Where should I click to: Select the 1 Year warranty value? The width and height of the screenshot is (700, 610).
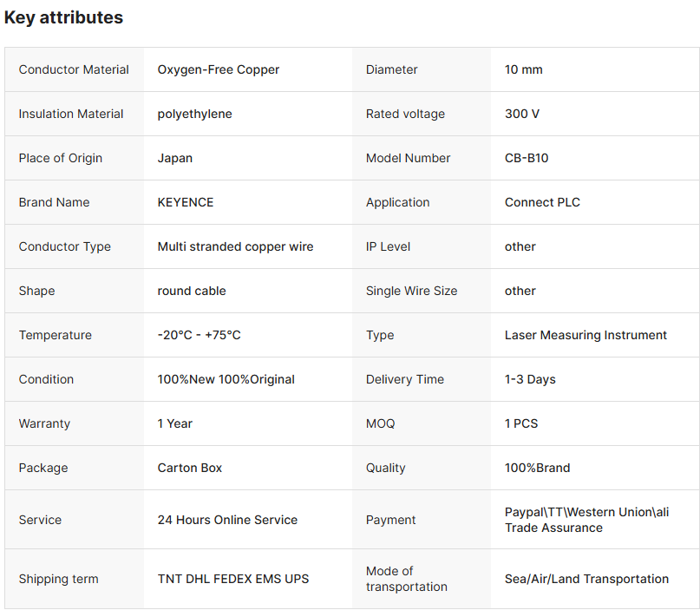(175, 423)
